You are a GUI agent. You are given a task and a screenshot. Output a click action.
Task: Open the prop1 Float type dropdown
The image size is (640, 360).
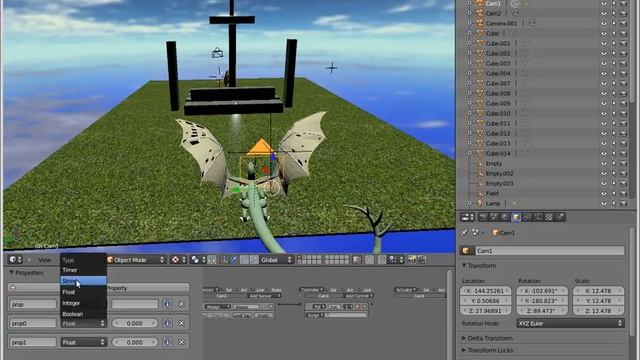83,342
